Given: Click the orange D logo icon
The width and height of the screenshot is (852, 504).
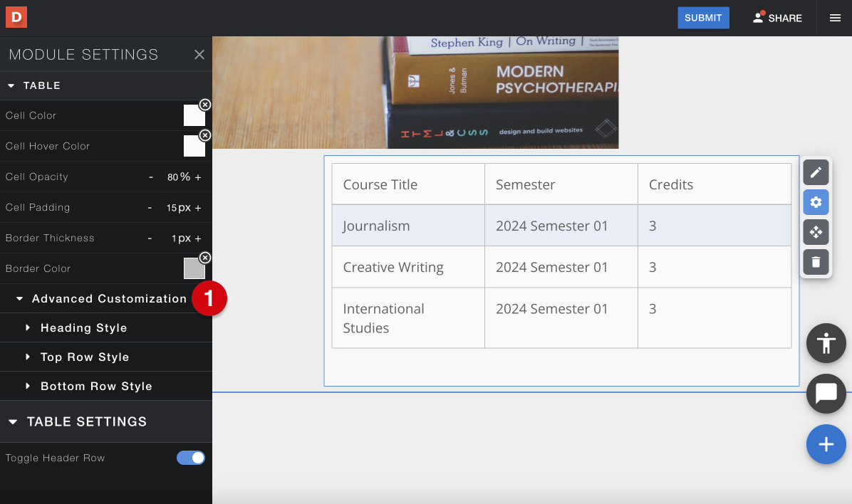Looking at the screenshot, I should pyautogui.click(x=16, y=17).
